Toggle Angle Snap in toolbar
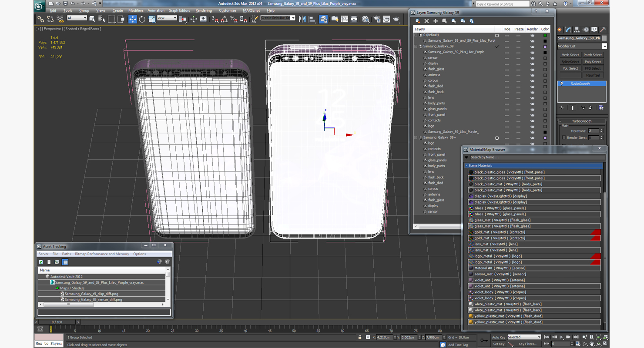The width and height of the screenshot is (644, 348). [224, 19]
